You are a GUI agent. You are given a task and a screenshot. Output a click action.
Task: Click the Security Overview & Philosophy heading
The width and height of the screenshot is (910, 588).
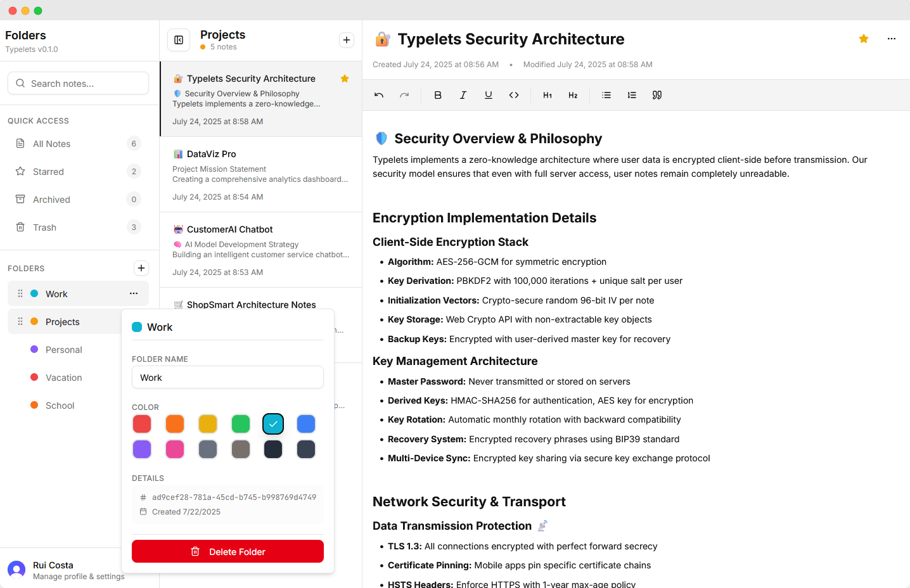click(x=498, y=139)
